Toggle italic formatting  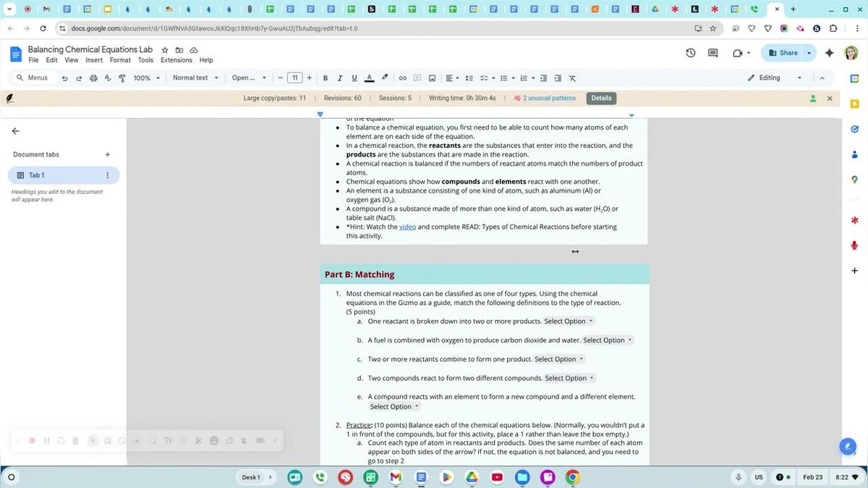coord(340,78)
